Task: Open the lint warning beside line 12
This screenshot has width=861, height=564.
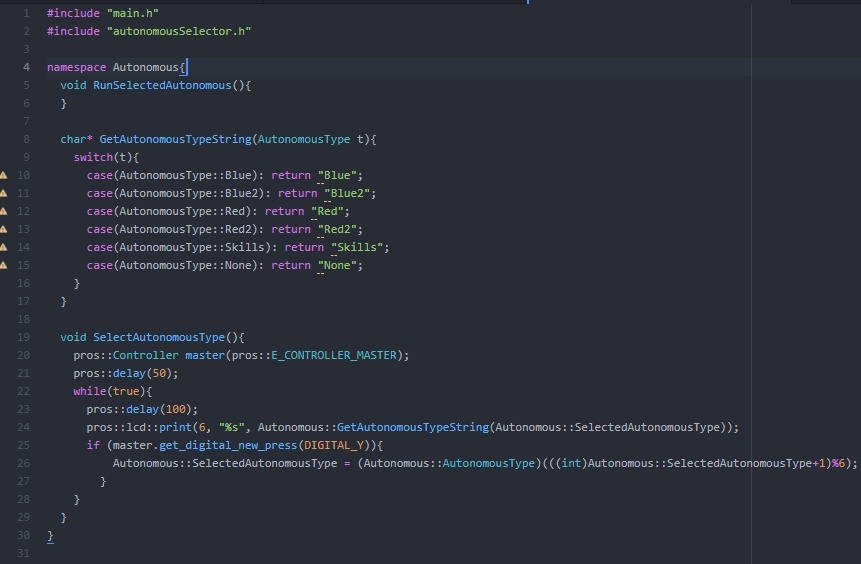Action: point(3,211)
